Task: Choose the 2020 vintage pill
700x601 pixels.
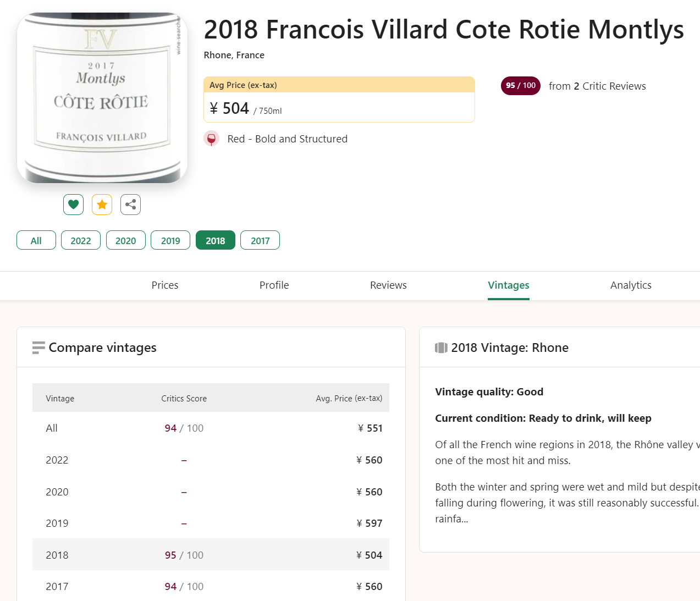Action: pyautogui.click(x=126, y=240)
